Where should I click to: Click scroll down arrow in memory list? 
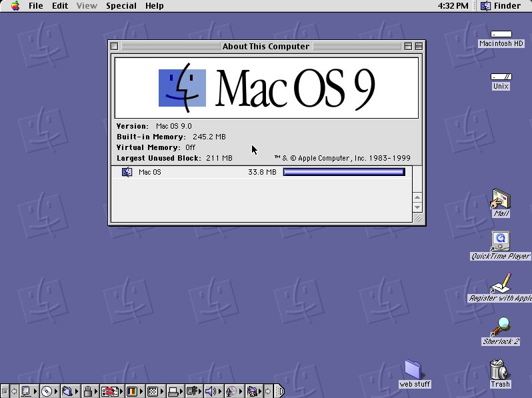[x=417, y=207]
